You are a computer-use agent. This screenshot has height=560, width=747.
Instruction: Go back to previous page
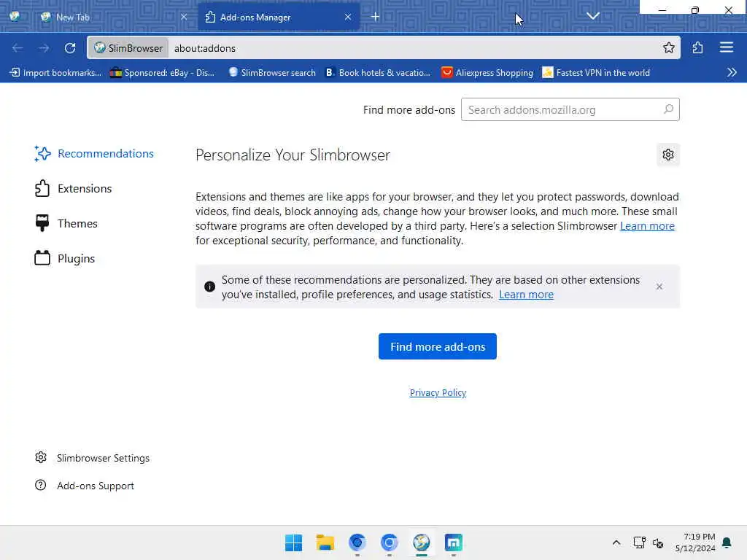(18, 48)
